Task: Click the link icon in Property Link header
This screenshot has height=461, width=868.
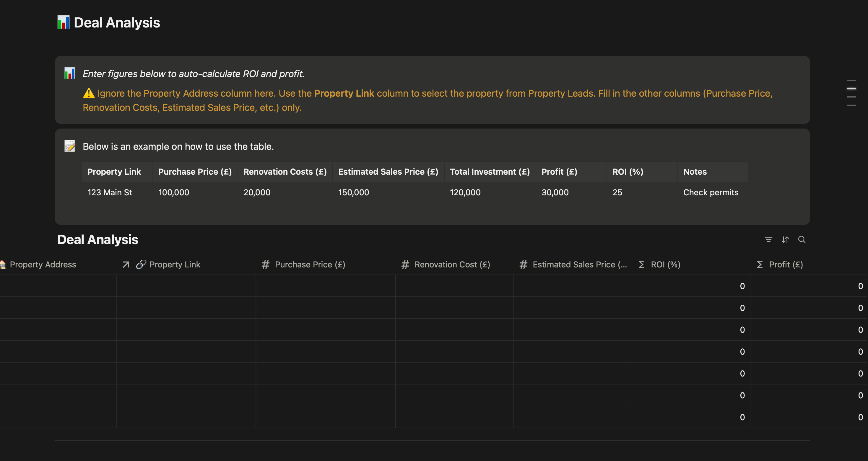Action: coord(141,264)
